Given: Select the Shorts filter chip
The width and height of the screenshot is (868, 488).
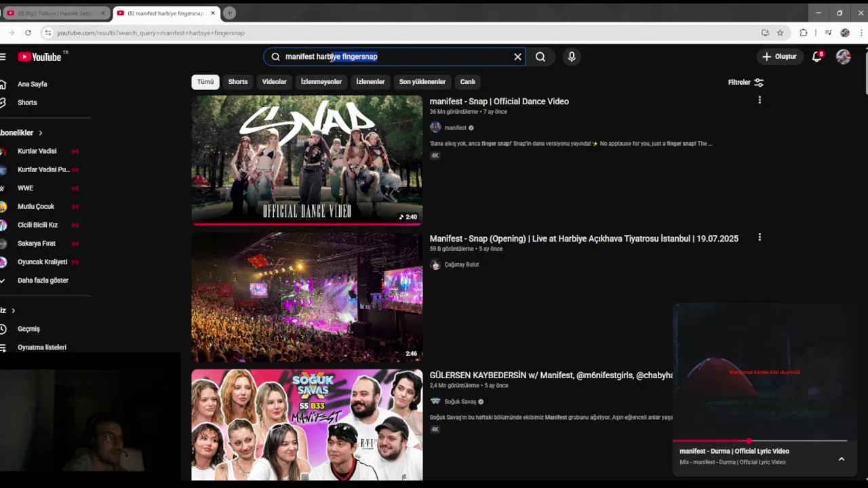Looking at the screenshot, I should click(x=238, y=82).
